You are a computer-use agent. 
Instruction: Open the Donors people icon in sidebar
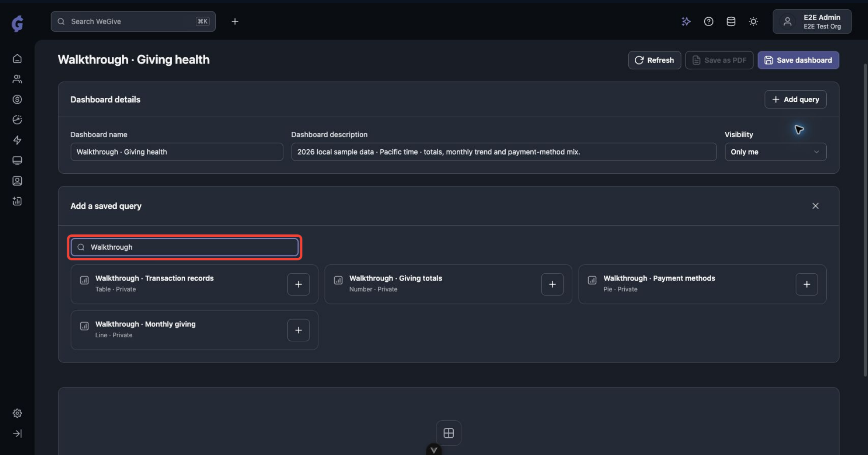17,79
